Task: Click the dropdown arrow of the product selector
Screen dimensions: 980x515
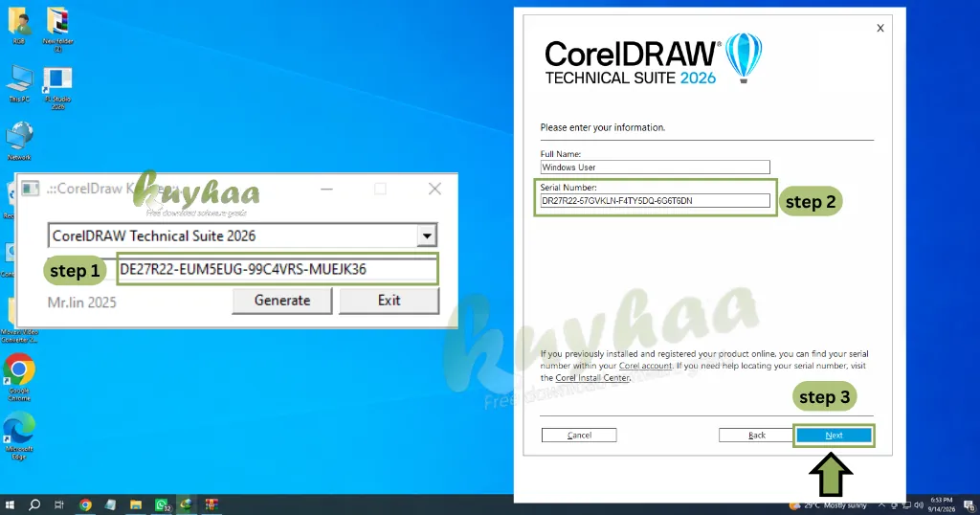Action: point(427,236)
